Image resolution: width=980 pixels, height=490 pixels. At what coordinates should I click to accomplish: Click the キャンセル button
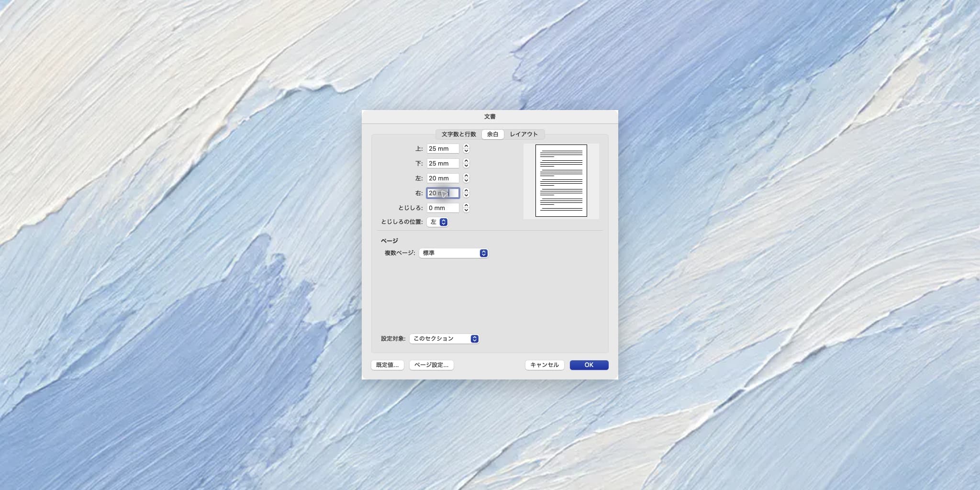click(545, 365)
